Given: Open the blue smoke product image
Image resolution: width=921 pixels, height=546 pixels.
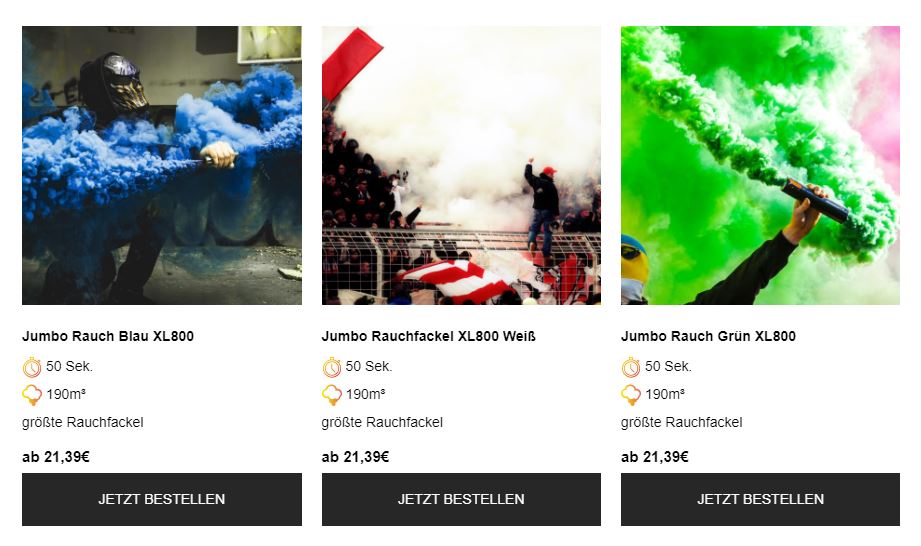Looking at the screenshot, I should [162, 165].
